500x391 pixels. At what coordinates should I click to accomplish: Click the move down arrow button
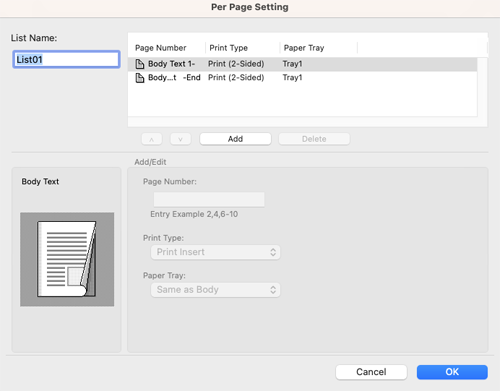pyautogui.click(x=180, y=139)
